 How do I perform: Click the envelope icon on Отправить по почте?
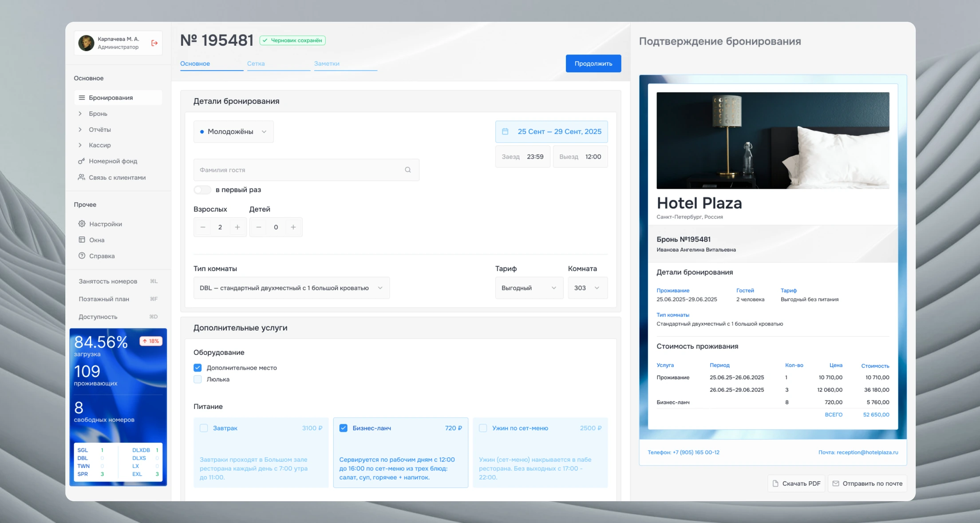(836, 483)
